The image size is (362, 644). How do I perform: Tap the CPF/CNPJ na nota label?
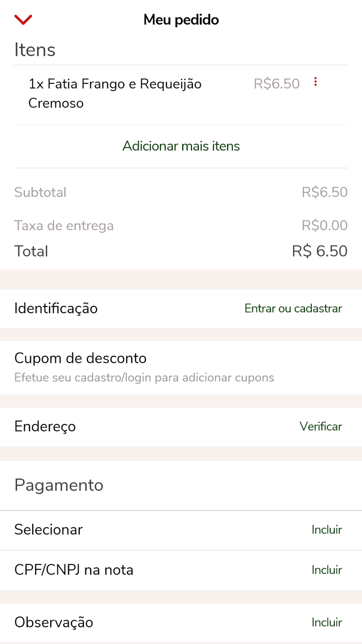click(x=74, y=570)
